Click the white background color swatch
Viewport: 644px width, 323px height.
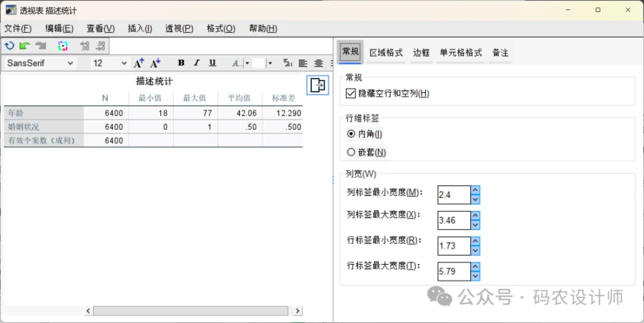tap(258, 63)
